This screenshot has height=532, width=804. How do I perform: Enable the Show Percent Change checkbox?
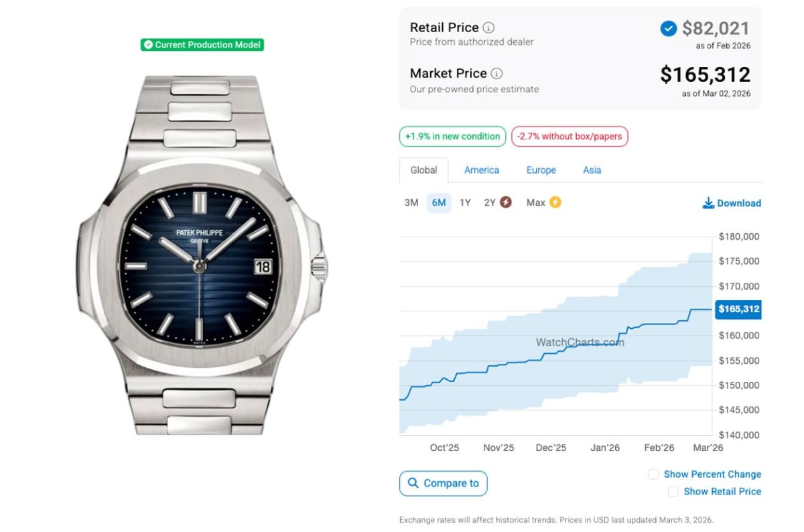click(x=653, y=474)
